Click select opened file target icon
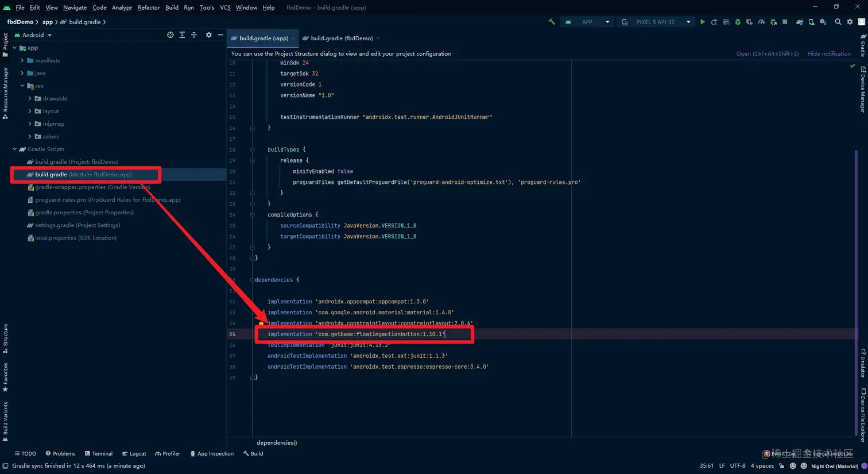The width and height of the screenshot is (868, 474). (170, 35)
